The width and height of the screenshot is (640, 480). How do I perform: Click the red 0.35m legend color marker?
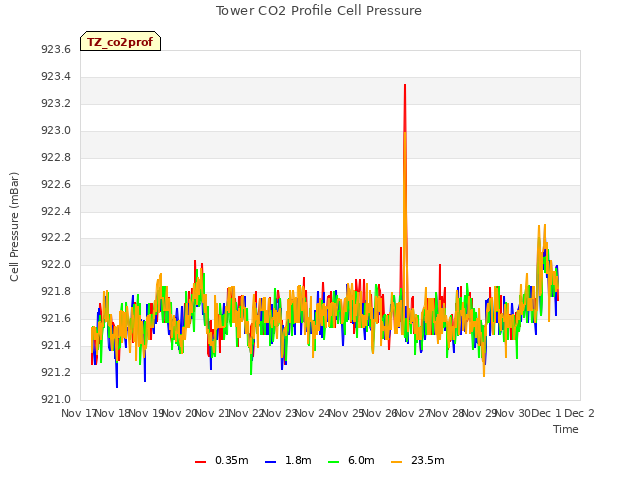pyautogui.click(x=200, y=462)
